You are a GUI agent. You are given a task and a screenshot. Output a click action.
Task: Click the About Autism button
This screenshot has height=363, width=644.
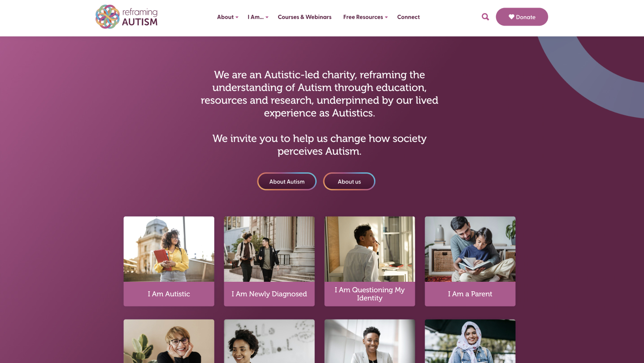[287, 181]
